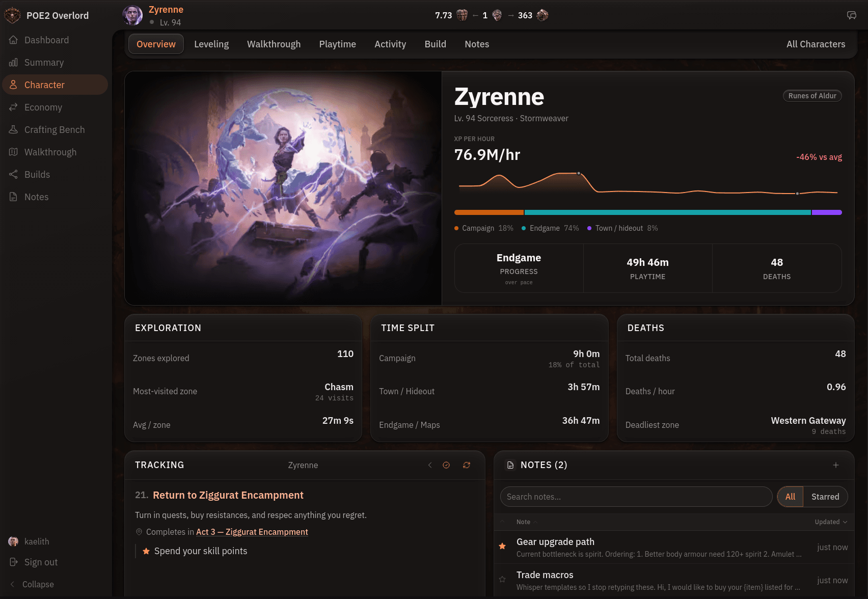Click the Zyrenne name in header
Screen dimensions: 868x599
[166, 10]
